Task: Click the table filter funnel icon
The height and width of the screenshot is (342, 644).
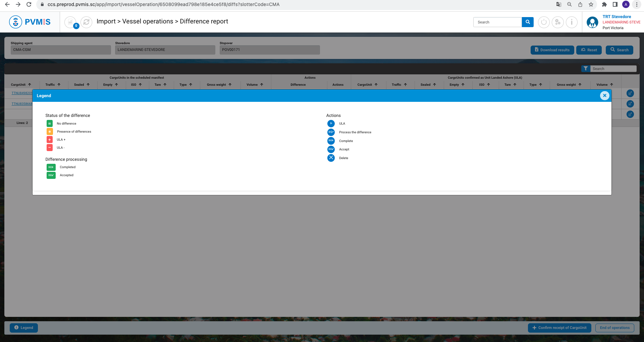Action: click(586, 69)
